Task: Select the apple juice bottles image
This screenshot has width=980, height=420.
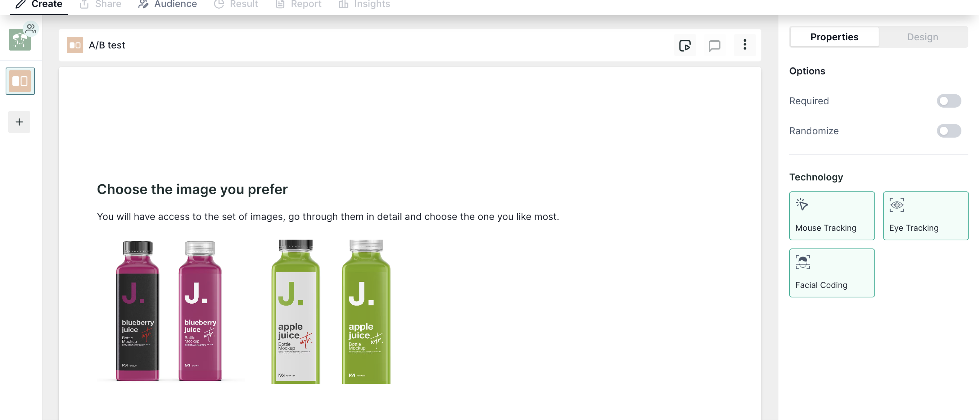Action: [x=331, y=312]
